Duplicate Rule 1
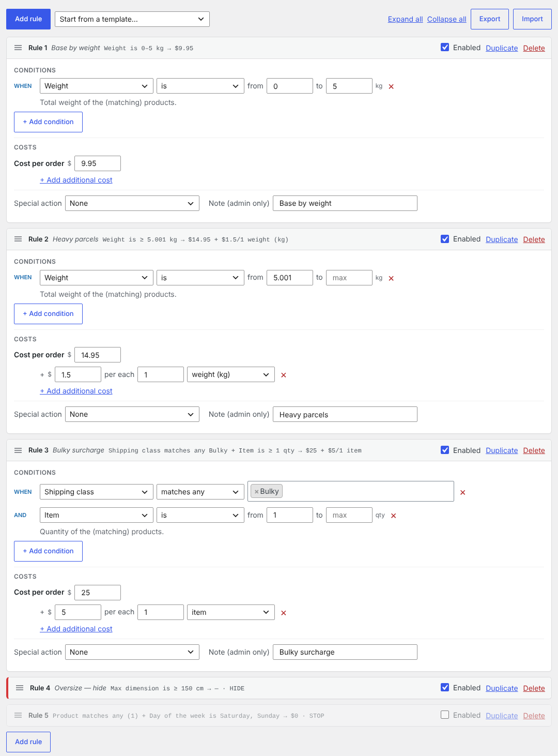This screenshot has width=558, height=756. (502, 48)
